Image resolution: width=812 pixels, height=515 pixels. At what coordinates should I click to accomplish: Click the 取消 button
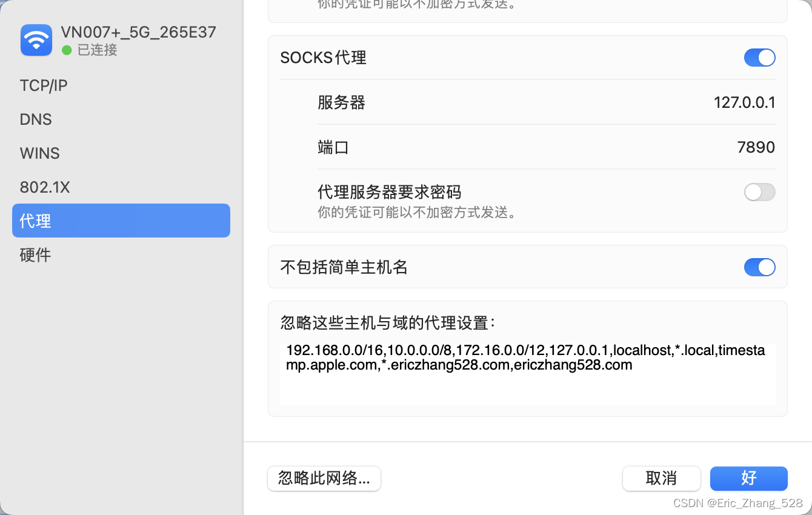click(661, 479)
